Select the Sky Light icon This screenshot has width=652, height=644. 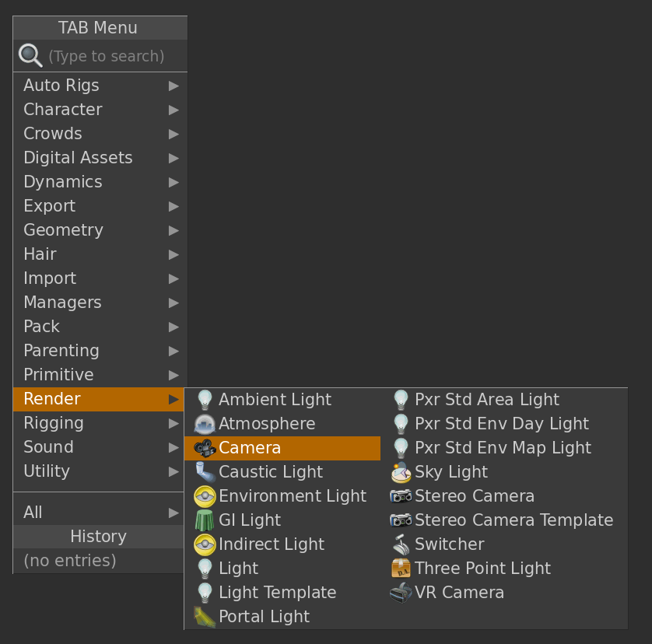tap(401, 472)
